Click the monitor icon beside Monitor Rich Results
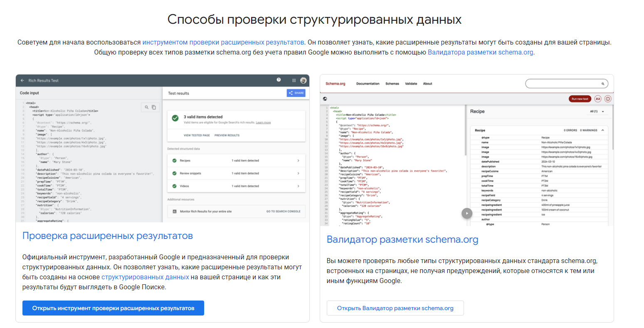The image size is (644, 328). point(175,211)
